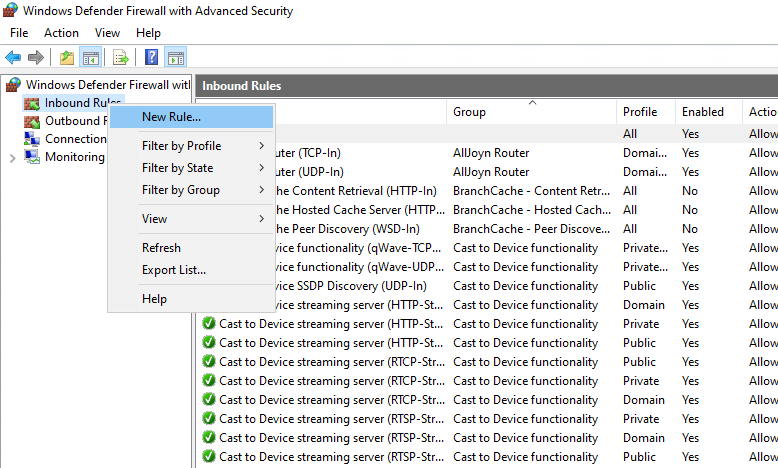Expand the Monitoring tree node
Image resolution: width=778 pixels, height=468 pixels.
12,158
